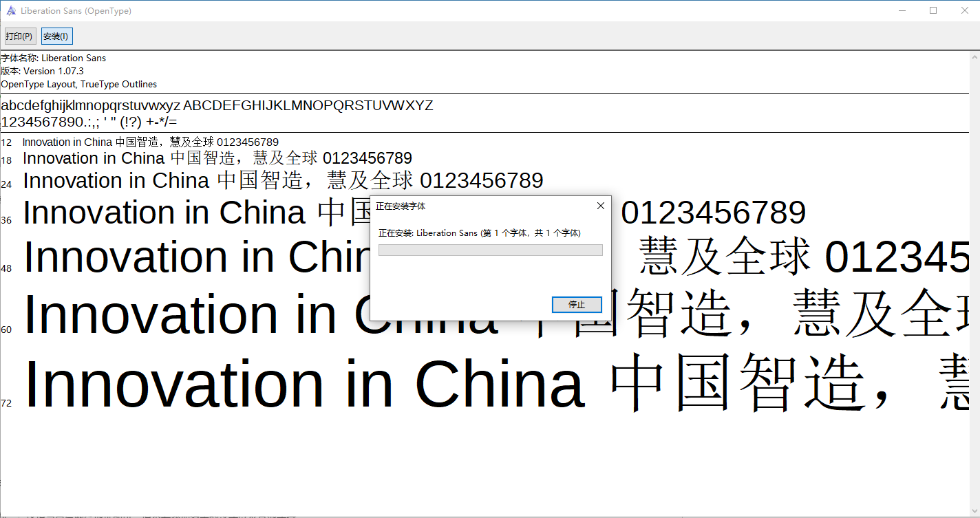
Task: Click the font name line 字体名称: Liberation Sans
Action: pyautogui.click(x=54, y=58)
